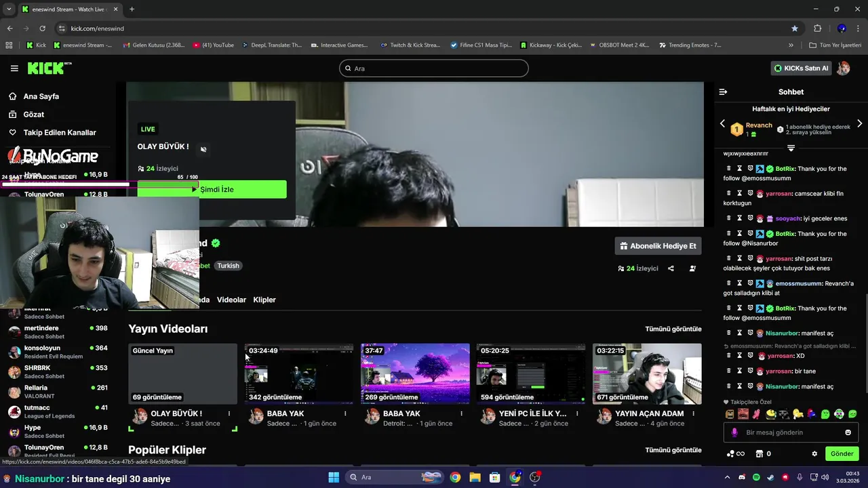Viewport: 868px width, 488px height.
Task: Show next weekly gifter with right arrow
Action: pyautogui.click(x=859, y=123)
